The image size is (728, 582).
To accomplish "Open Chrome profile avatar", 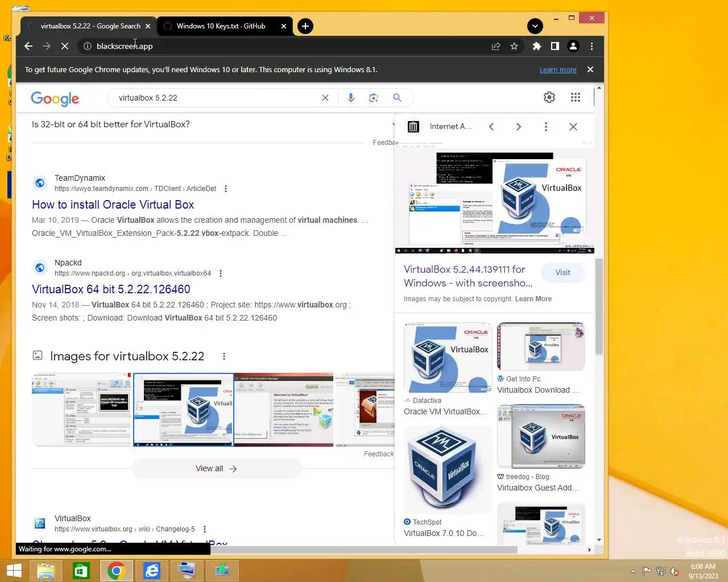I will pyautogui.click(x=573, y=47).
